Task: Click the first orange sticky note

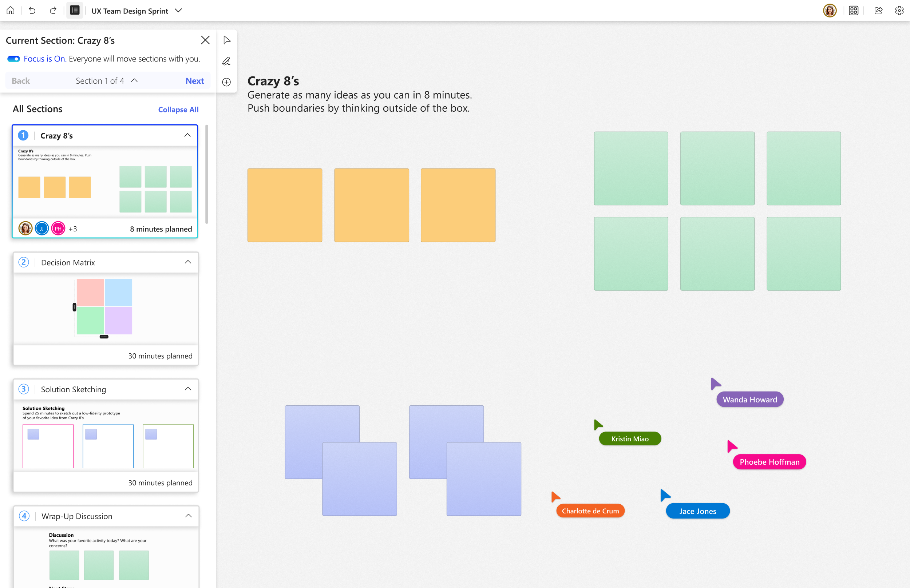Action: (285, 206)
